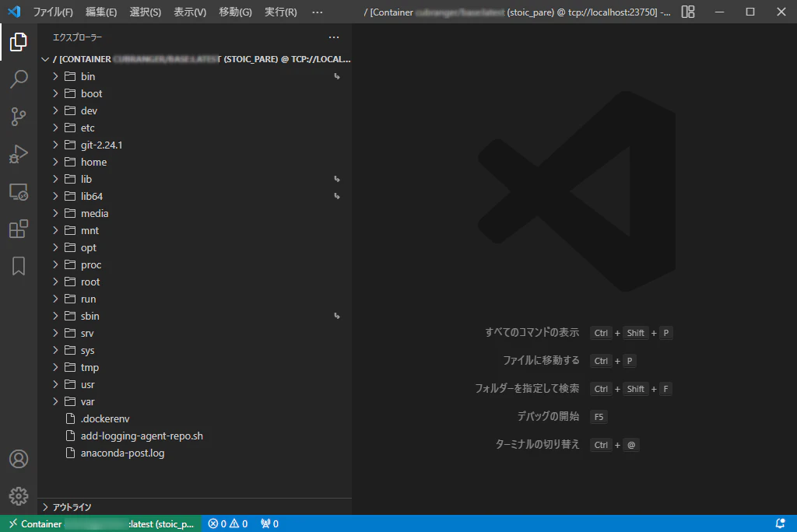
Task: Expand the home folder
Action: (x=195, y=162)
